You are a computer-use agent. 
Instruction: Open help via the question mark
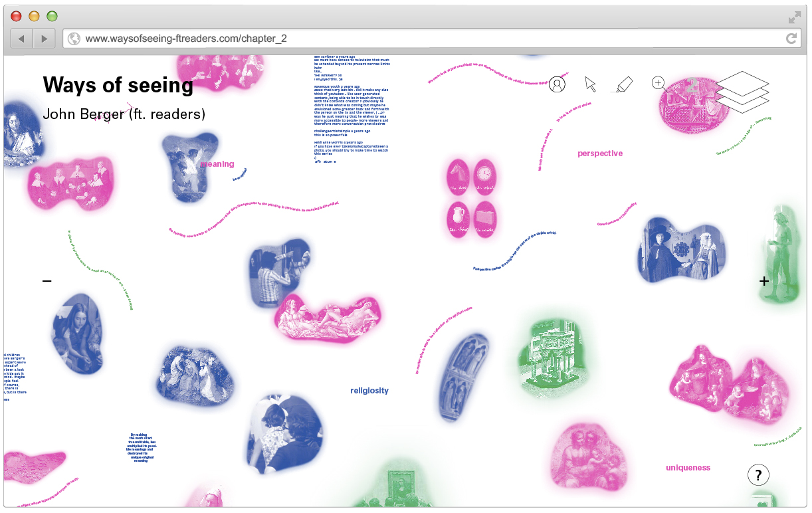pos(758,475)
